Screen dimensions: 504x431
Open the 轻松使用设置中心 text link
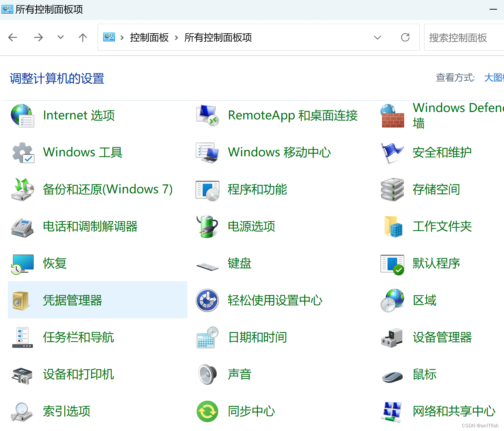click(275, 300)
